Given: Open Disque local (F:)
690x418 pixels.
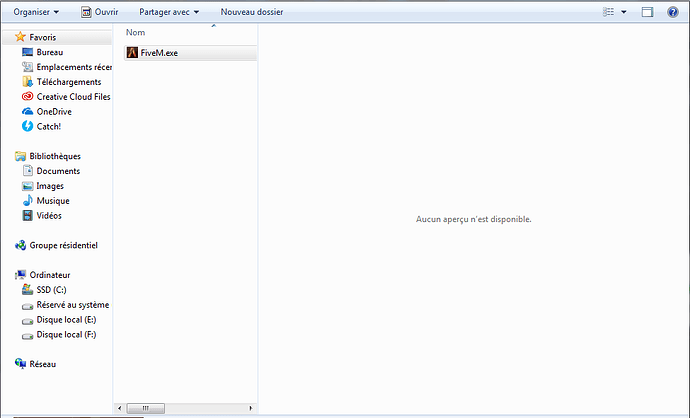Looking at the screenshot, I should [66, 335].
